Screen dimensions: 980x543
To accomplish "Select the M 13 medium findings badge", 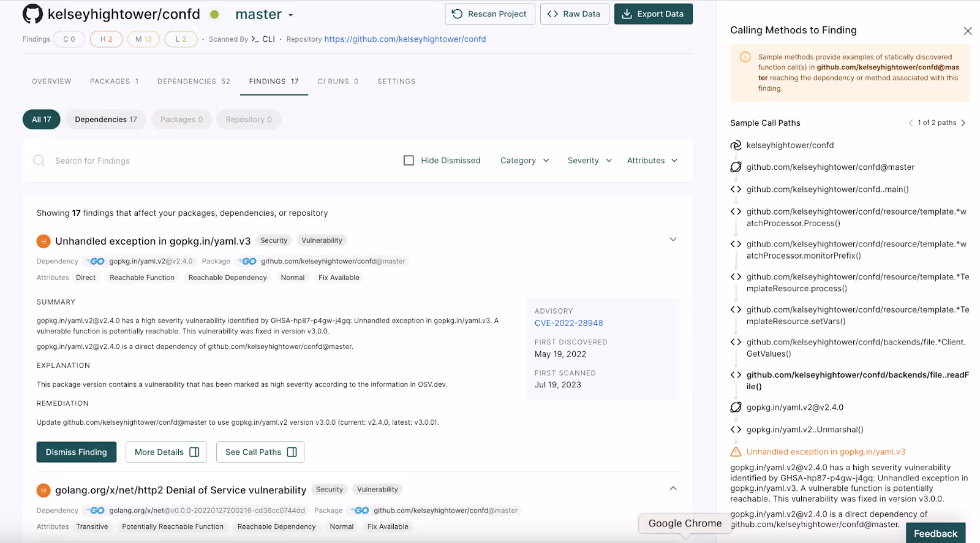I will click(144, 39).
